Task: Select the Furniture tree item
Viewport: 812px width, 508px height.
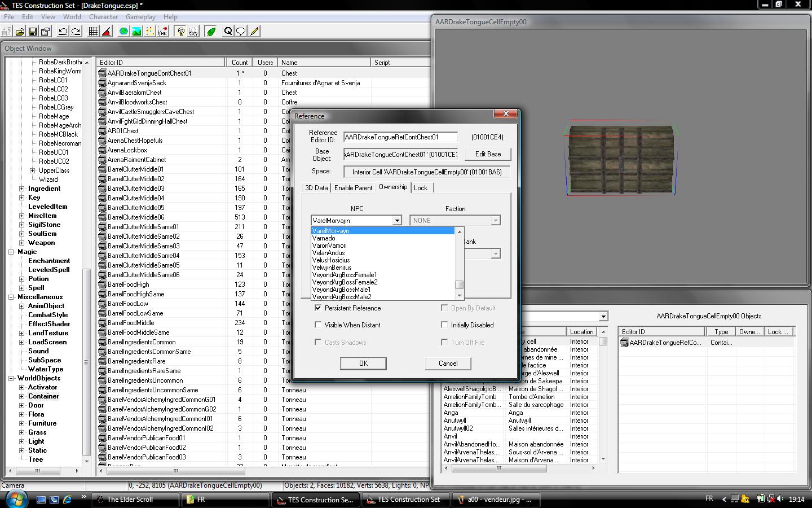Action: (x=42, y=423)
